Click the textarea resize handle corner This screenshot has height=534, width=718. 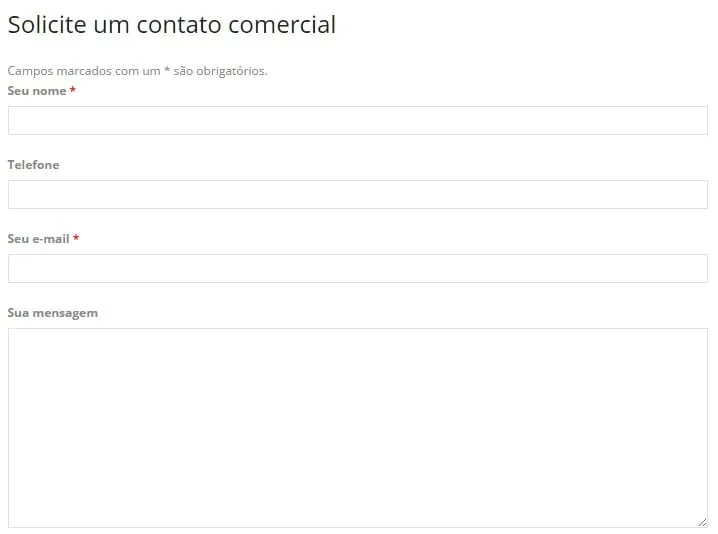702,522
